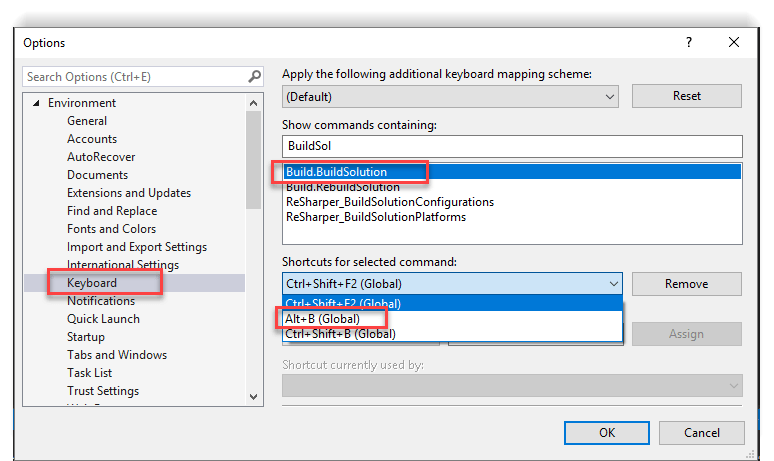This screenshot has height=461, width=774.
Task: Select Alt+B (Global) shortcut option
Action: 323,319
